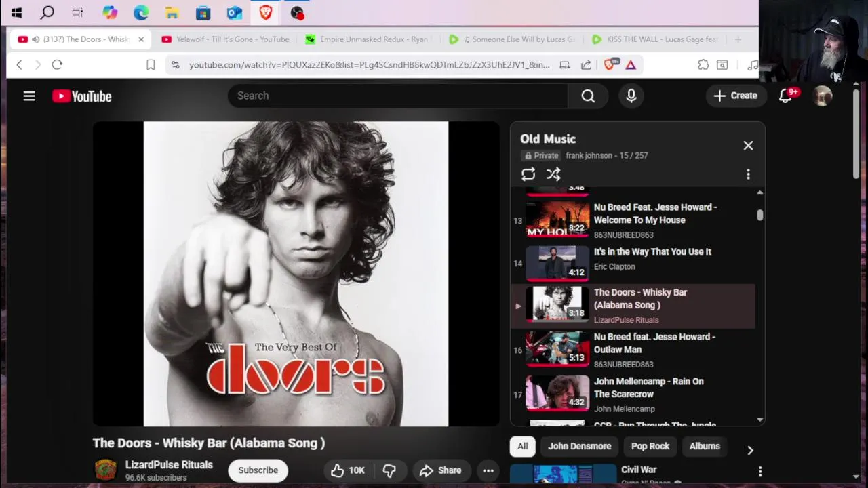Play John Mellencamp Rain On The Scarecrow
Image resolution: width=868 pixels, height=488 pixels.
pos(633,394)
